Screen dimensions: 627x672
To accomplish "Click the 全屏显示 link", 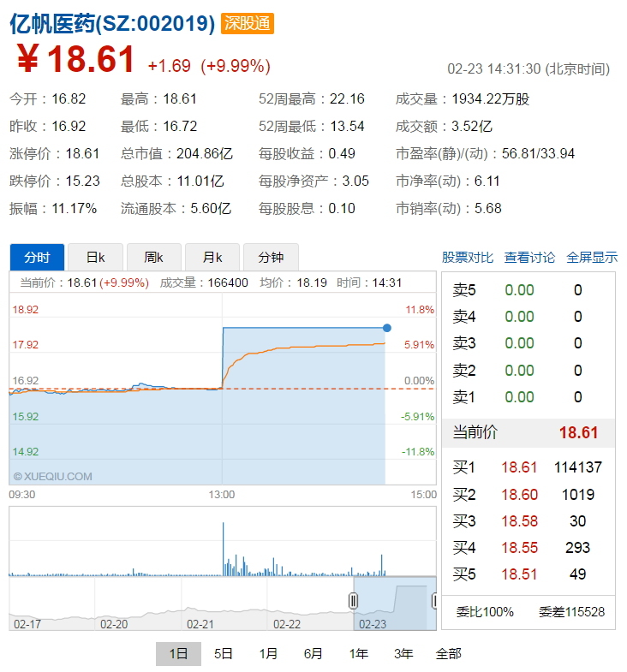I will (x=592, y=257).
